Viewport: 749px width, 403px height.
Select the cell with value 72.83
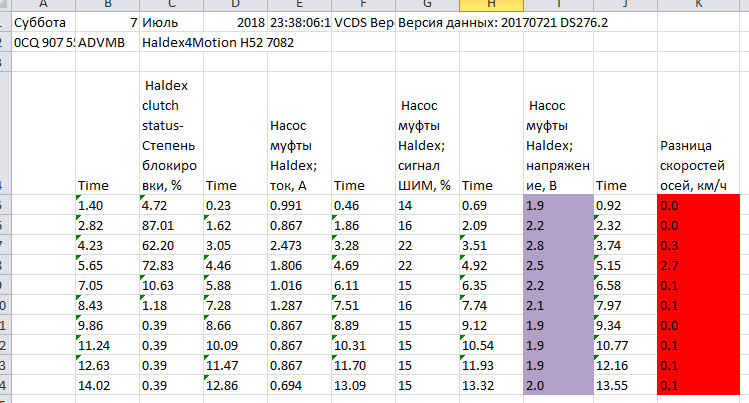[x=171, y=265]
